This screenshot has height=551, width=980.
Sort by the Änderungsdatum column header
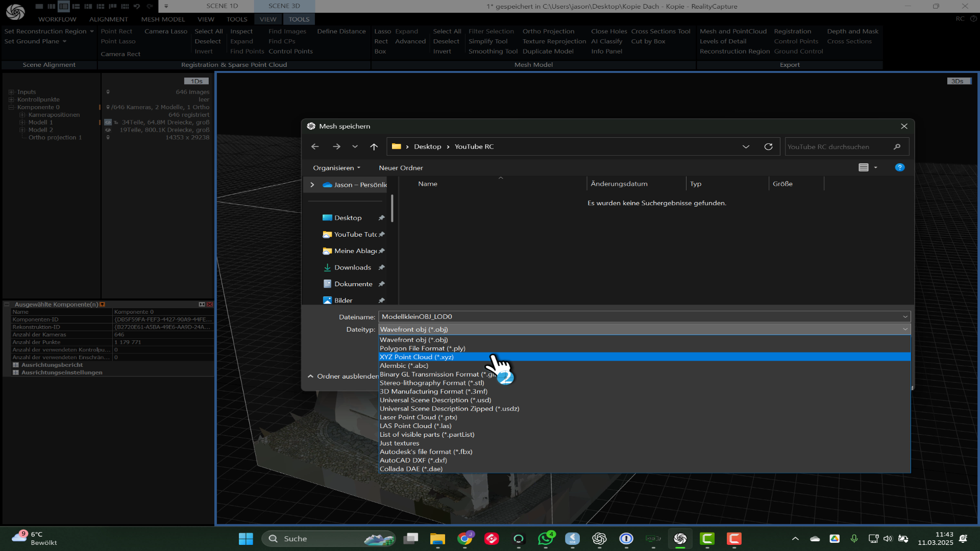[619, 184]
